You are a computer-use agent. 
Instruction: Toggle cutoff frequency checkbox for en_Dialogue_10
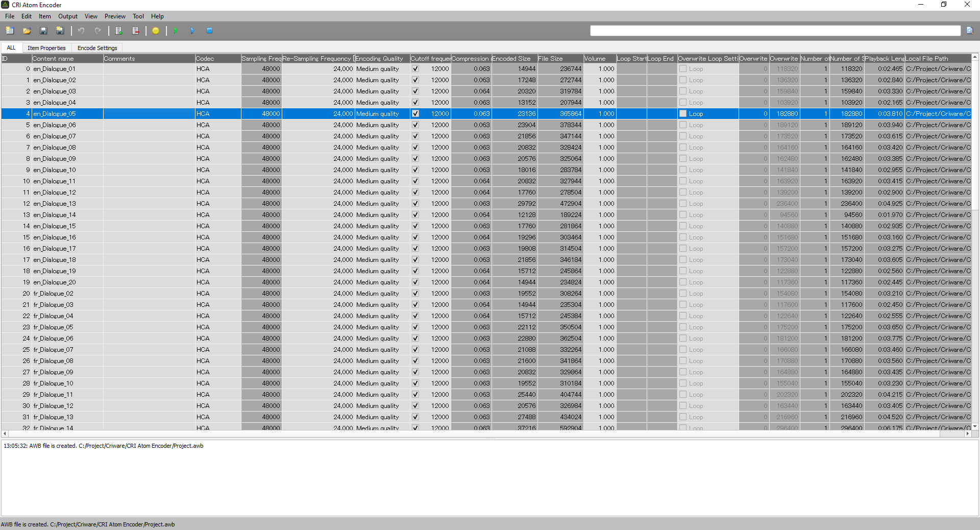(x=415, y=170)
